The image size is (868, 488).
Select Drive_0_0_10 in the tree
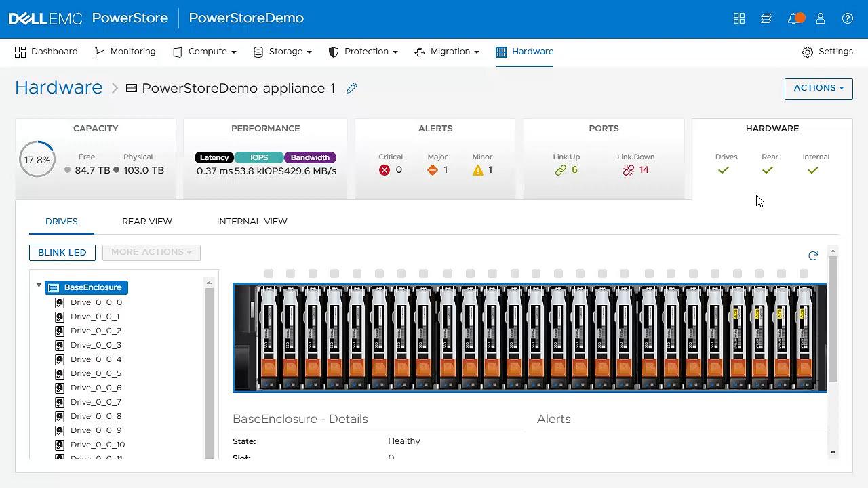point(98,445)
